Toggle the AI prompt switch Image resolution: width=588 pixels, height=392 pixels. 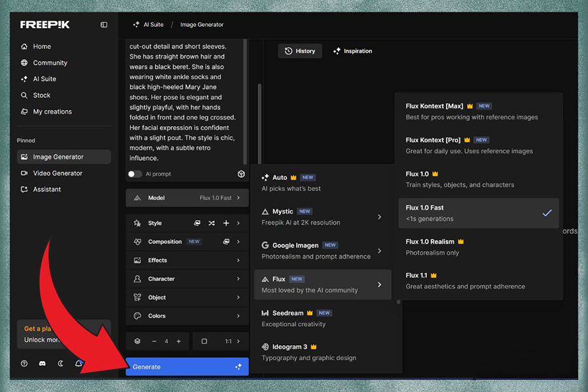[x=135, y=174]
